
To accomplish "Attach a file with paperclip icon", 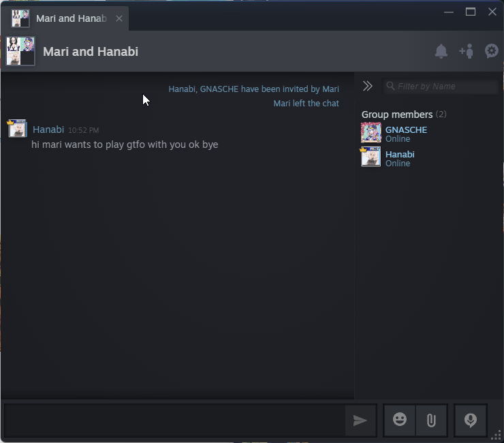I will [x=431, y=420].
